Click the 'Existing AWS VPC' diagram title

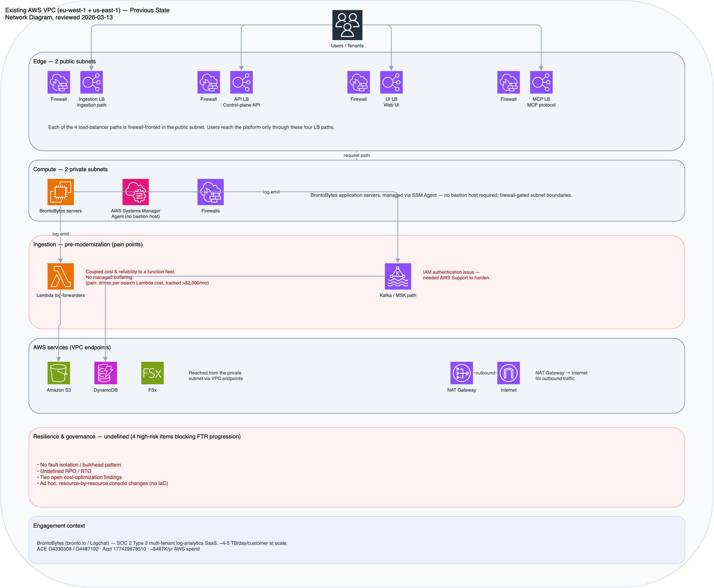pyautogui.click(x=87, y=10)
